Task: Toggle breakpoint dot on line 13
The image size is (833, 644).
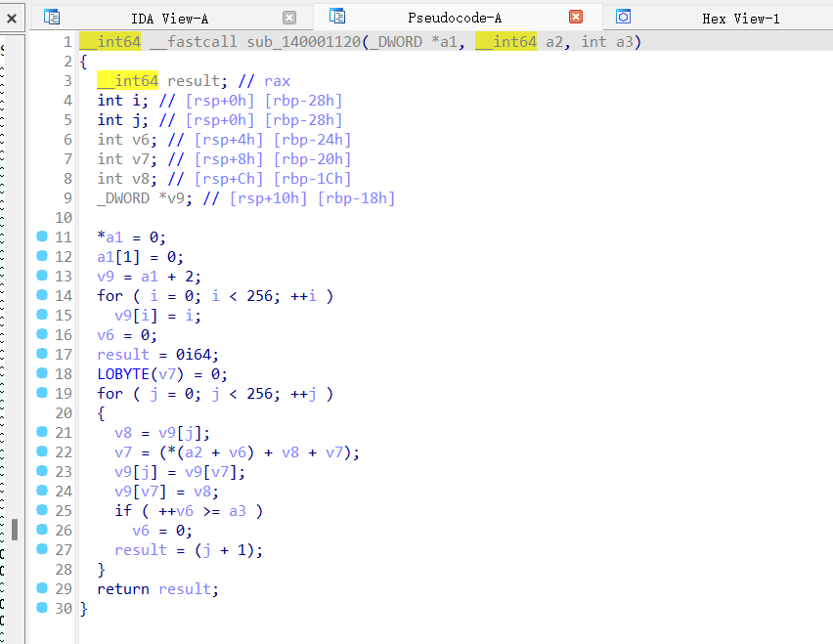Action: coord(42,275)
